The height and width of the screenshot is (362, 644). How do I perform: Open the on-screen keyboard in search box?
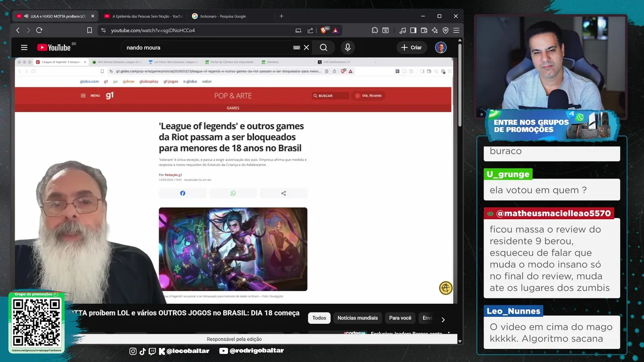pos(297,47)
